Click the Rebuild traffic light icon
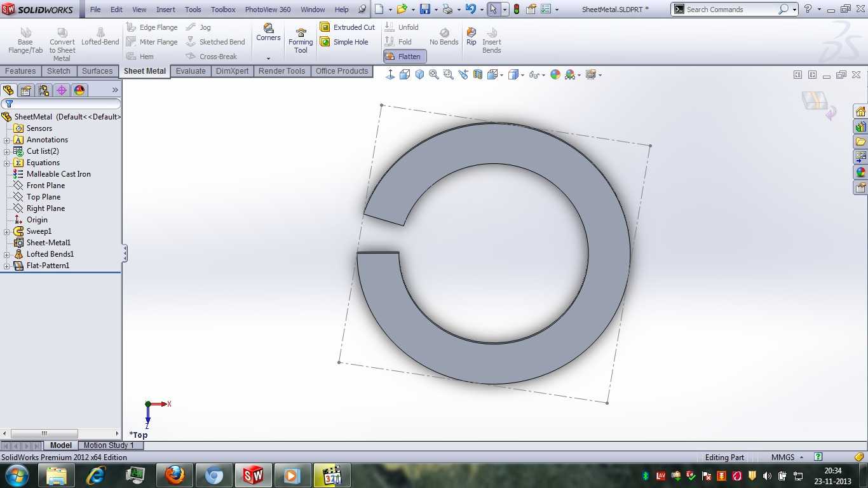This screenshot has height=488, width=868. [x=516, y=10]
